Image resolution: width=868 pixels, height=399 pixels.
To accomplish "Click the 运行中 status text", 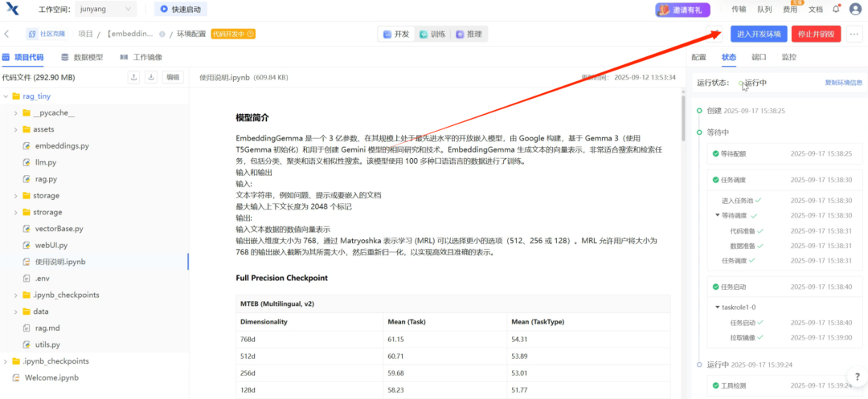I will tap(755, 83).
